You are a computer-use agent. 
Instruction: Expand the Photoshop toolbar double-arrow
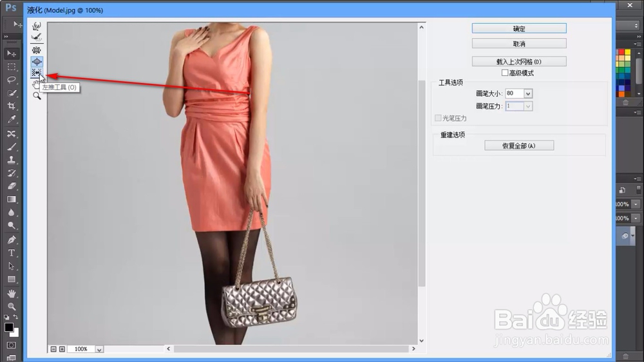coord(6,37)
